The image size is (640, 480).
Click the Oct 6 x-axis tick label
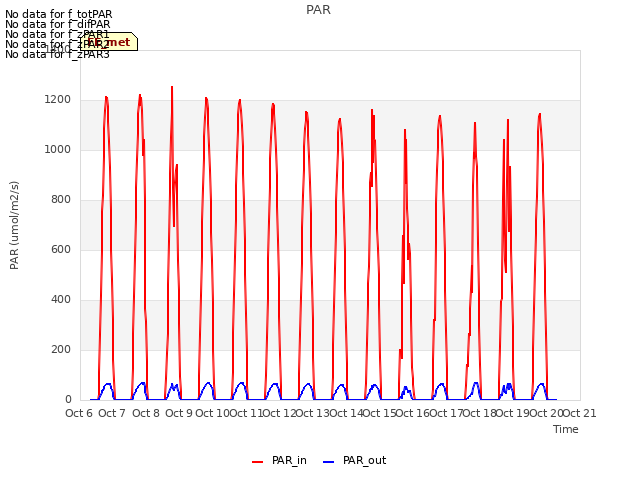(x=79, y=413)
